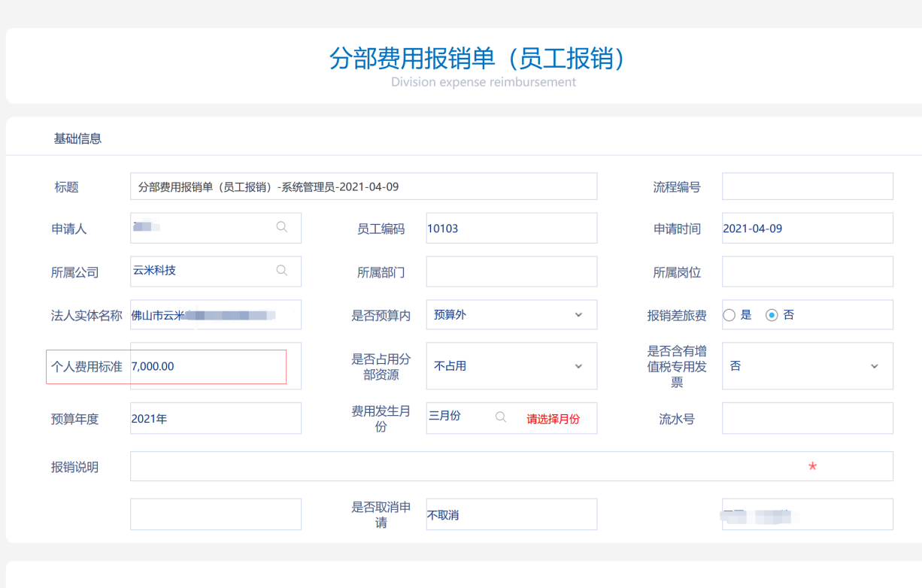Click the 报销差旅费 label

click(677, 316)
